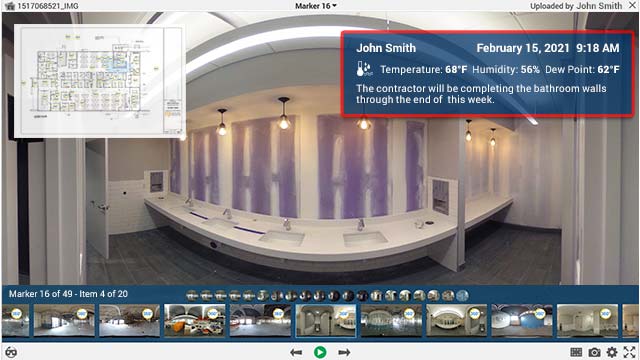
Task: Take a snapshot with bottom camera icon
Action: (594, 352)
